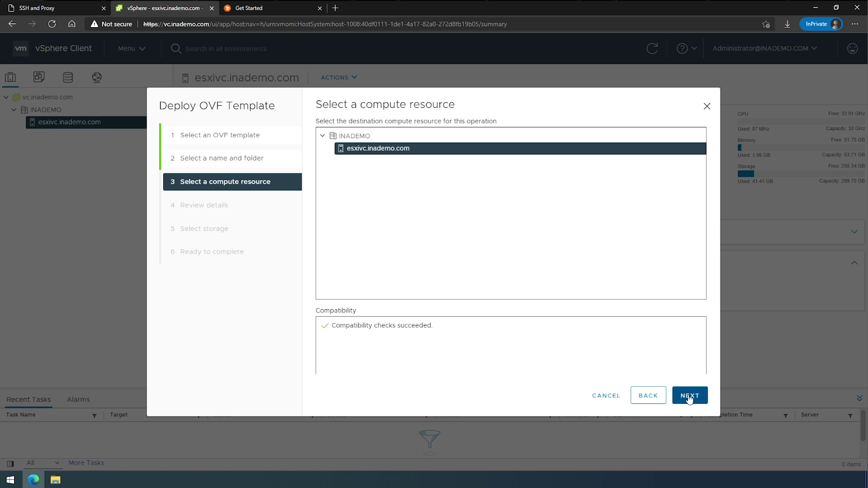
Task: Click the Target column header
Action: pyautogui.click(x=119, y=415)
